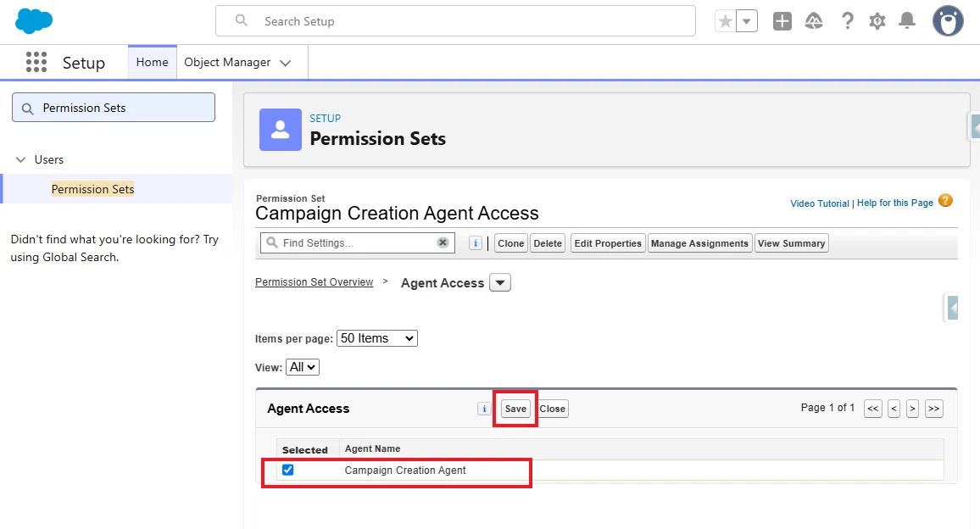Go to Permission Set Overview link
This screenshot has height=529, width=980.
314,282
